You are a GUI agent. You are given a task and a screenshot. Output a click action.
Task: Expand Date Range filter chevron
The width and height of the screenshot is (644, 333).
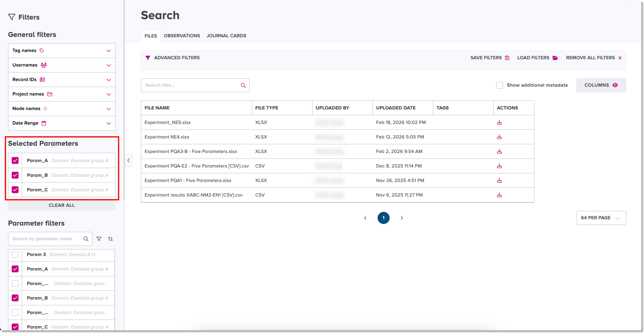tap(109, 123)
